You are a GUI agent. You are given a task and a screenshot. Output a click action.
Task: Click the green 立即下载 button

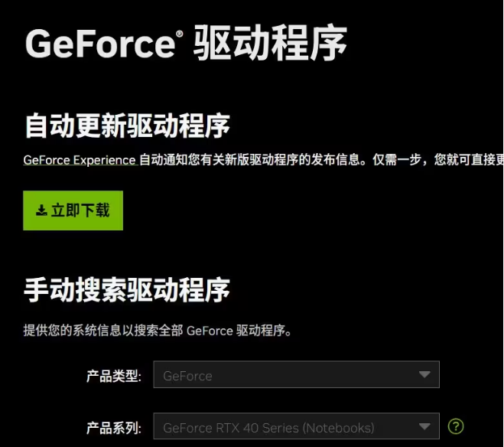(x=73, y=210)
